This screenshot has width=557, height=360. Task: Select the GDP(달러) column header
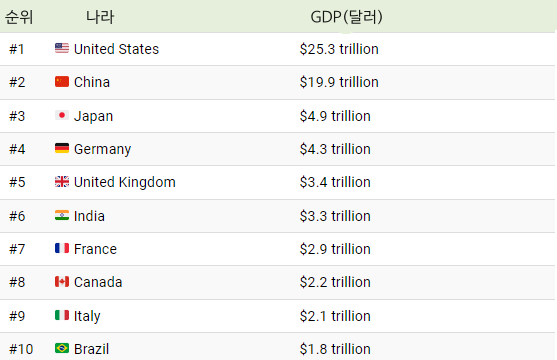point(346,17)
